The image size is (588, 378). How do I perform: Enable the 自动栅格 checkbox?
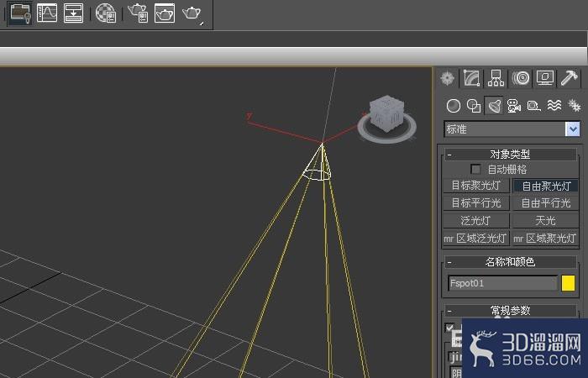[x=475, y=169]
